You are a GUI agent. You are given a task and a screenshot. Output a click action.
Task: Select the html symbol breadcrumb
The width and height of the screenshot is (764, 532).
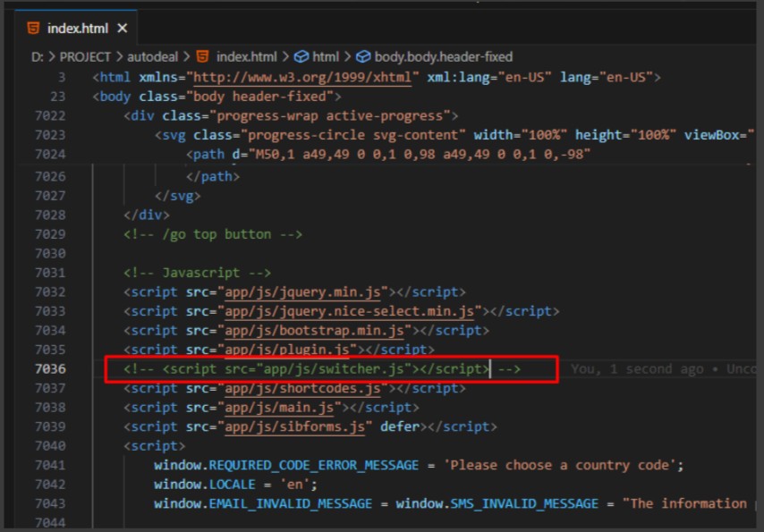click(x=326, y=57)
